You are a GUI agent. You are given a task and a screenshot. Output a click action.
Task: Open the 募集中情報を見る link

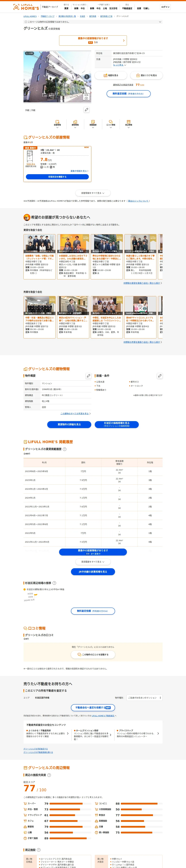pos(79,171)
